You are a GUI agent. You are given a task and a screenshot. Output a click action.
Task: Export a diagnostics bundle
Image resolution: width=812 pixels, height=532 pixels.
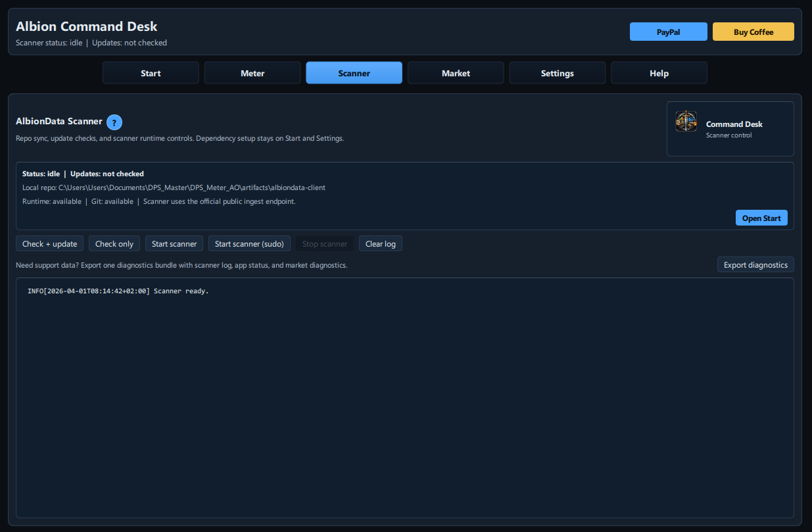click(x=755, y=264)
